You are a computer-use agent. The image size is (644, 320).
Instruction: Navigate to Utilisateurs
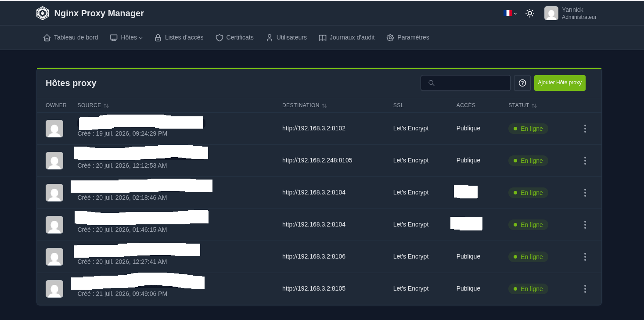click(x=286, y=38)
